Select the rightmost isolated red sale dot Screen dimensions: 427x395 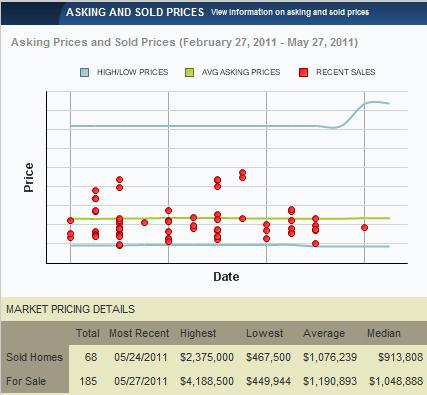(364, 228)
